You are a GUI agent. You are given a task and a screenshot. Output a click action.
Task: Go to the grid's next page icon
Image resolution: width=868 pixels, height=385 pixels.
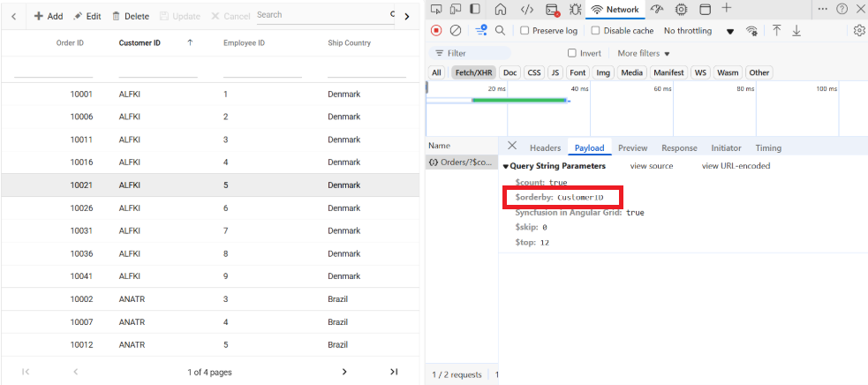(x=344, y=372)
